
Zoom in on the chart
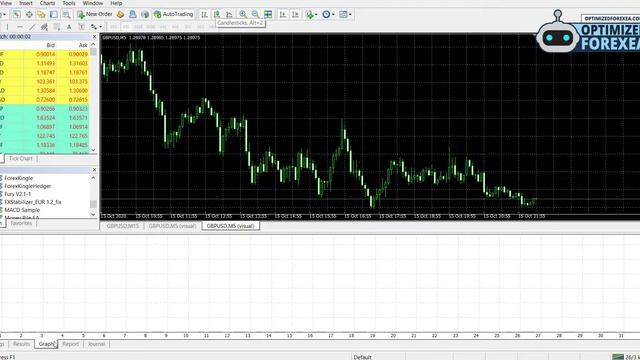click(243, 14)
